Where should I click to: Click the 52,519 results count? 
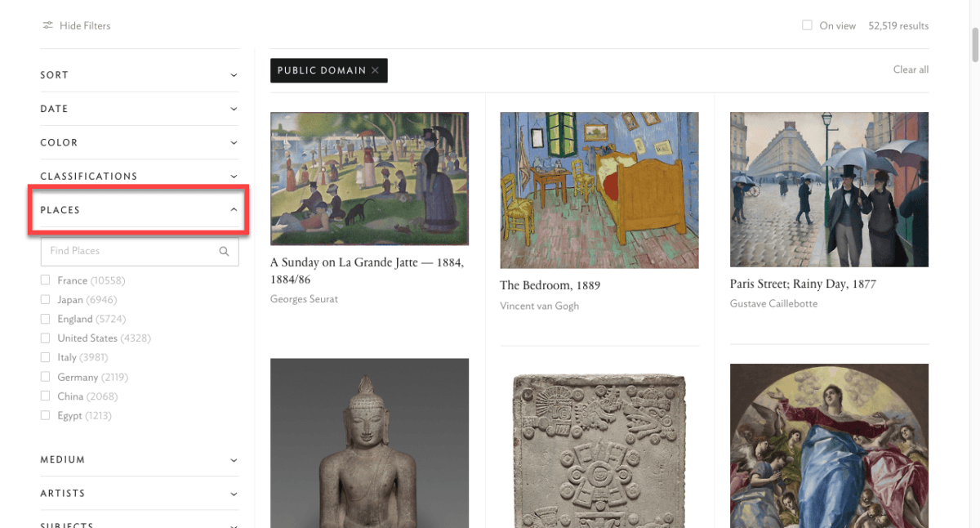coord(898,25)
